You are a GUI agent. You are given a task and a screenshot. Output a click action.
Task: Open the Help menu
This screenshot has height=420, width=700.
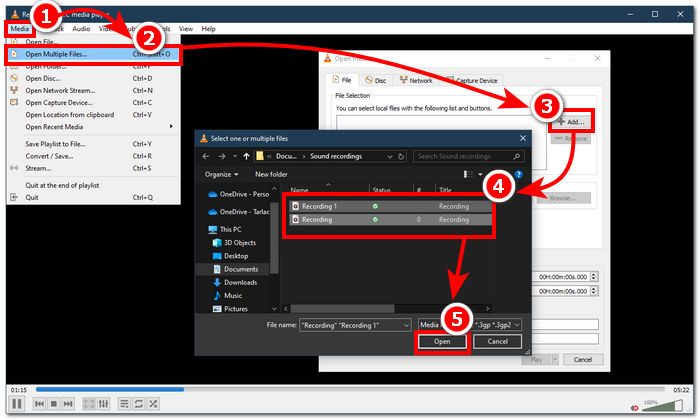[208, 29]
